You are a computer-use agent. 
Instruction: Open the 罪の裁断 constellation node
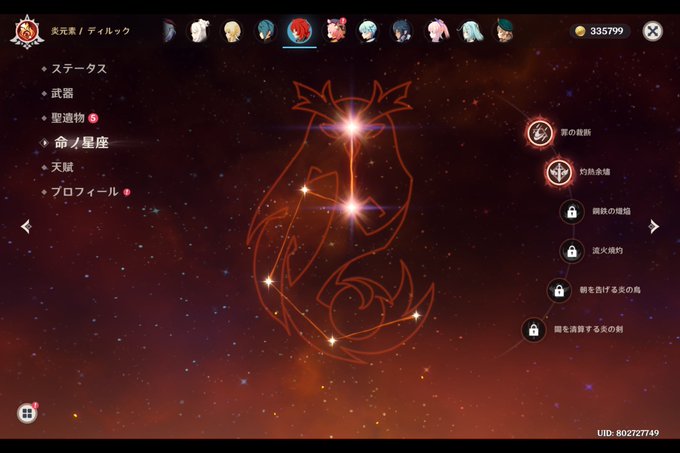pos(540,133)
